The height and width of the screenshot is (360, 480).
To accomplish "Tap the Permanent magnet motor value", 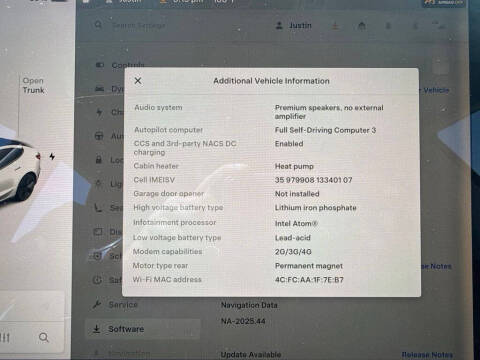I will coord(309,266).
